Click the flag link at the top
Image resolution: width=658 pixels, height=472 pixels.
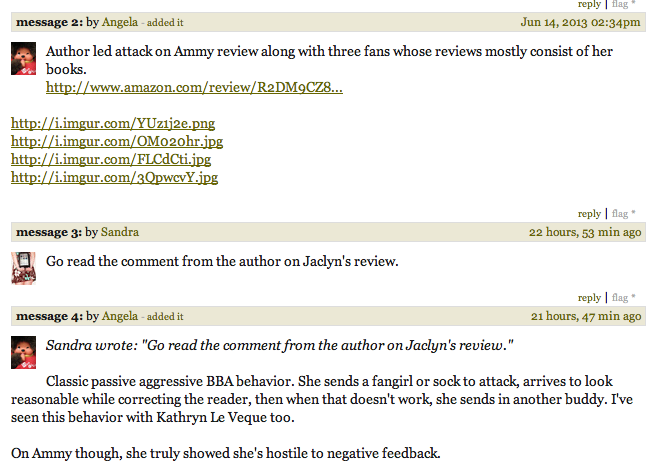click(x=621, y=4)
